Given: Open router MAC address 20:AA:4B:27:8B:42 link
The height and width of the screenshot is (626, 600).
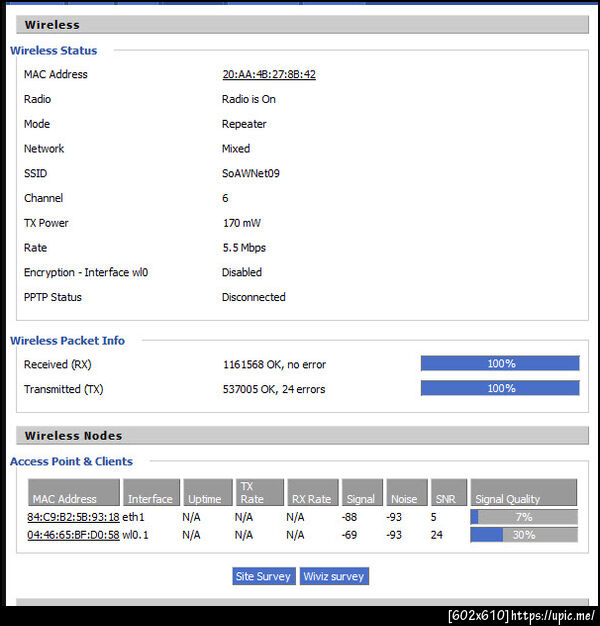Looking at the screenshot, I should pyautogui.click(x=269, y=74).
